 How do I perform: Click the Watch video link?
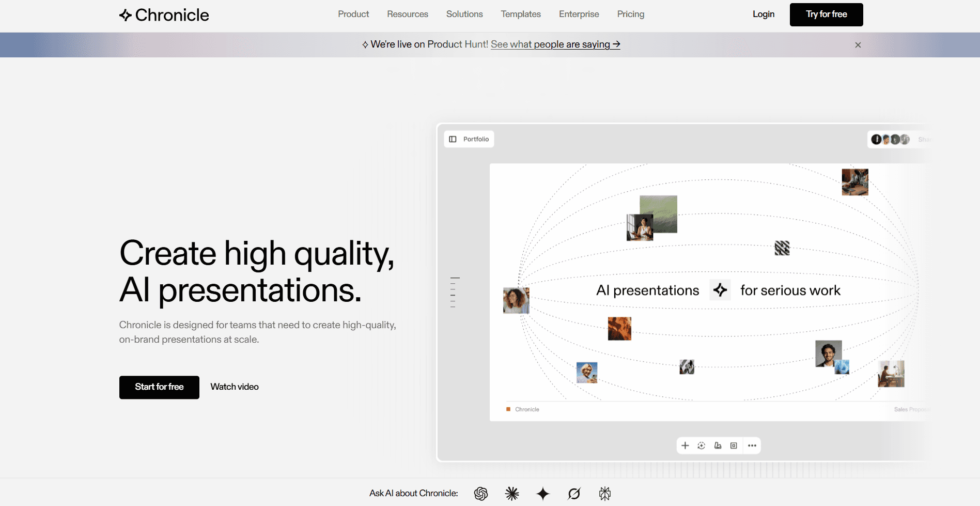235,387
